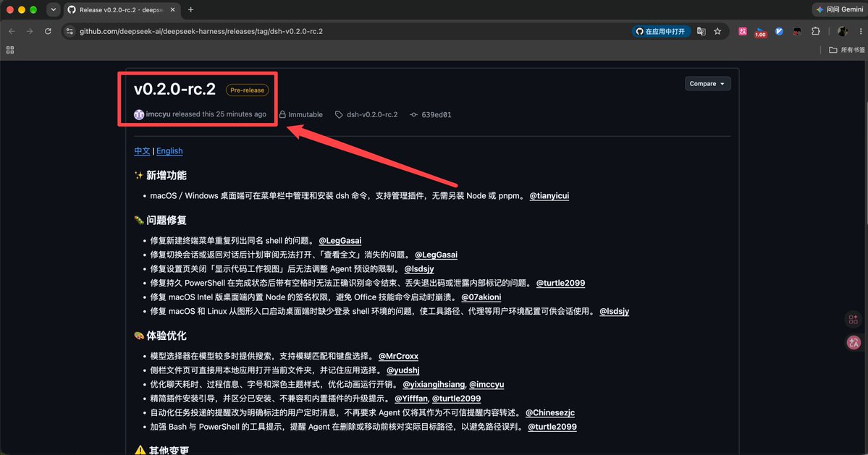Switch release notes to 中文
This screenshot has height=455, width=868.
pos(142,151)
